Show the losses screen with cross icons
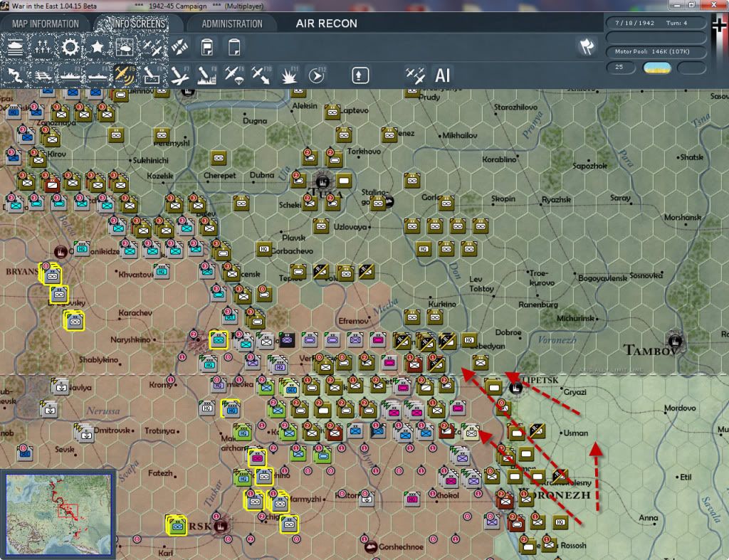This screenshot has width=729, height=560. point(42,48)
